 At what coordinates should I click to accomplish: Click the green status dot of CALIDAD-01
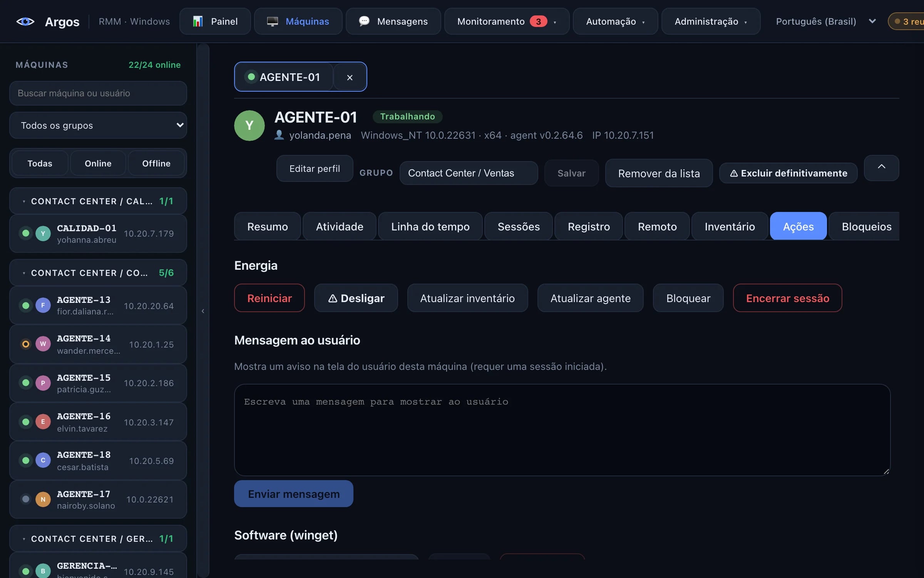pyautogui.click(x=26, y=233)
